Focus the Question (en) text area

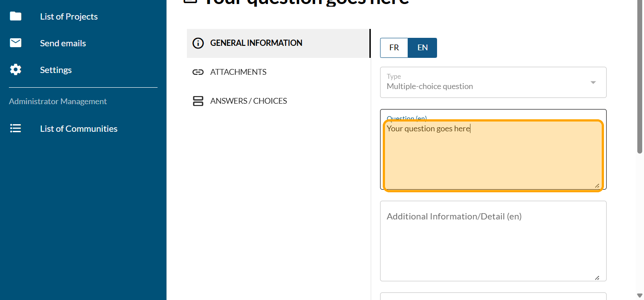pos(493,156)
